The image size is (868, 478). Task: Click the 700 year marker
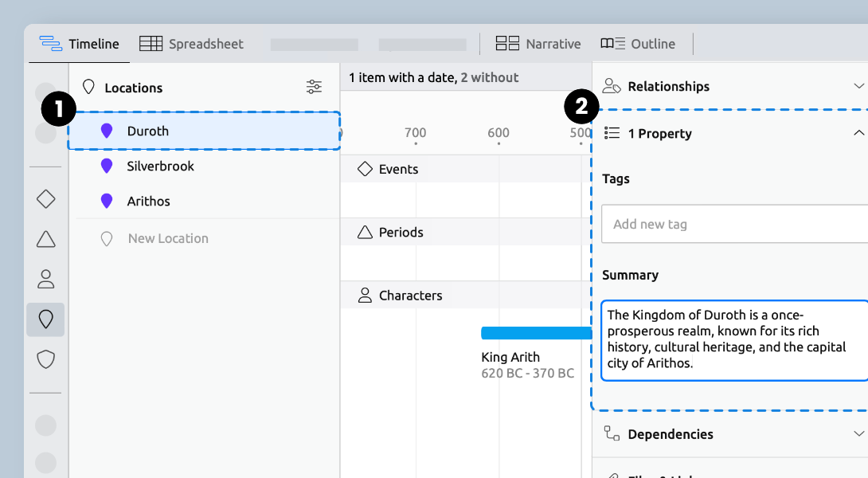click(x=415, y=133)
